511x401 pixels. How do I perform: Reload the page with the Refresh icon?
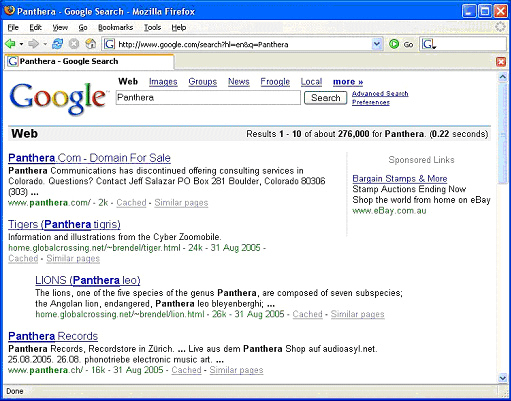point(58,44)
